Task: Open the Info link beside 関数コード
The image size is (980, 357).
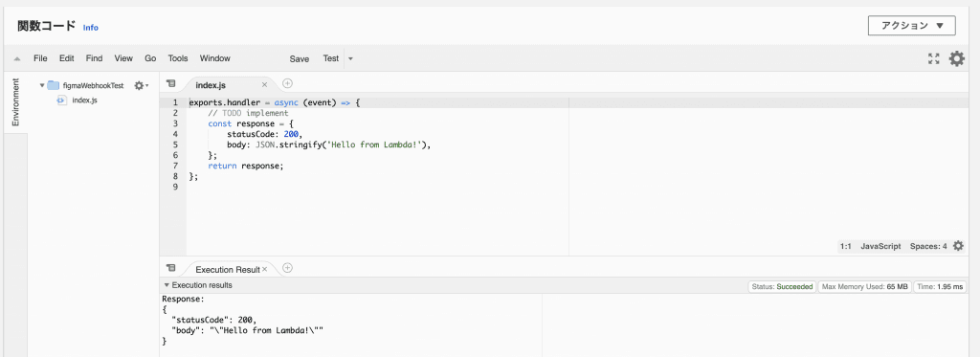Action: (x=91, y=28)
